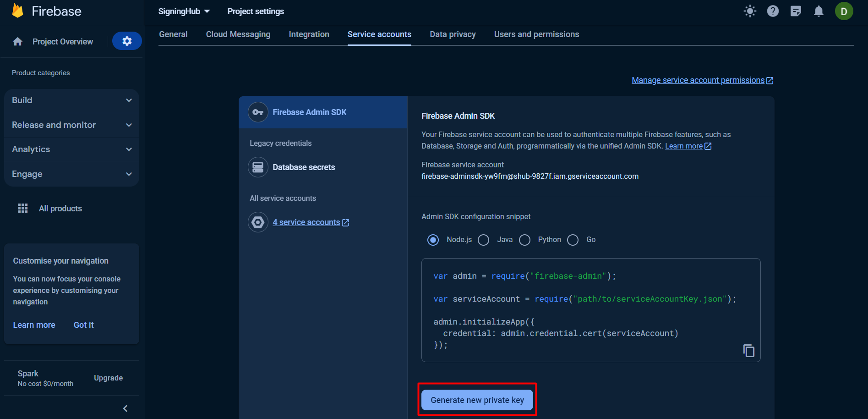Viewport: 868px width, 419px height.
Task: Open the help question mark icon
Action: point(773,11)
